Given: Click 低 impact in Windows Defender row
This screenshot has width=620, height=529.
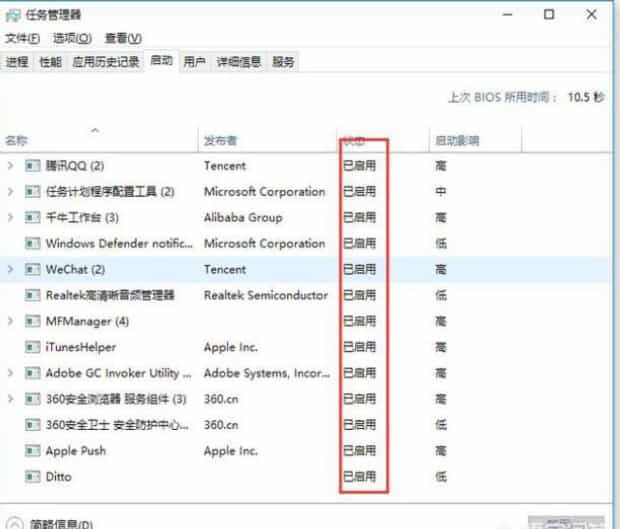Looking at the screenshot, I should point(441,244).
